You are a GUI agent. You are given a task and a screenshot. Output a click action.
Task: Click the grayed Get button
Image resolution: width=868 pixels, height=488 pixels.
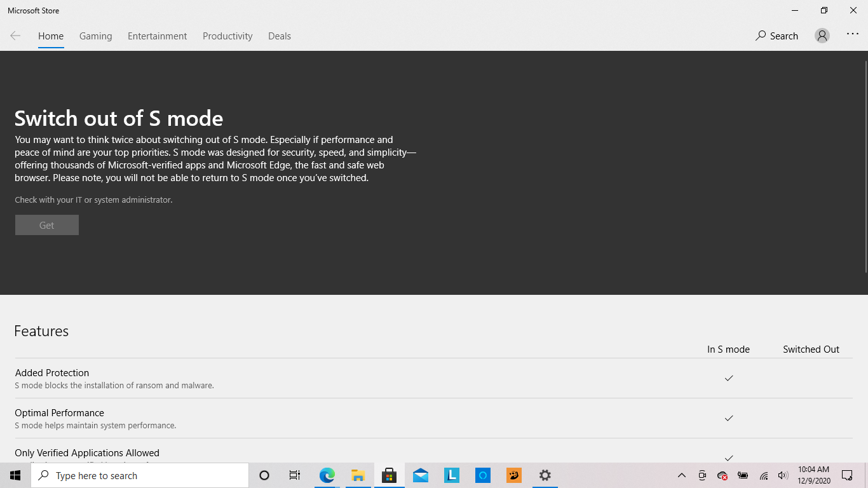click(x=47, y=225)
